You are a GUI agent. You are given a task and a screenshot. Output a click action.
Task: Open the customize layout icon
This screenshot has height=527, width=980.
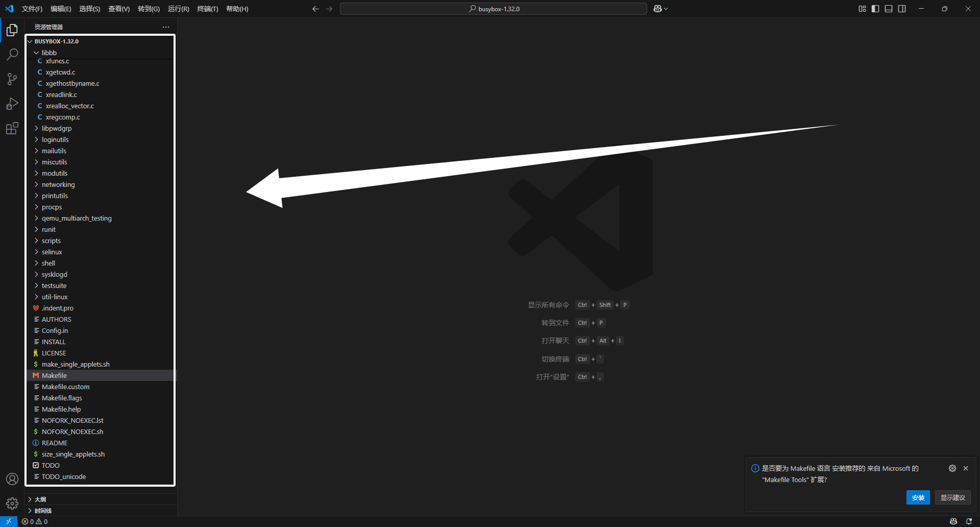pos(862,9)
